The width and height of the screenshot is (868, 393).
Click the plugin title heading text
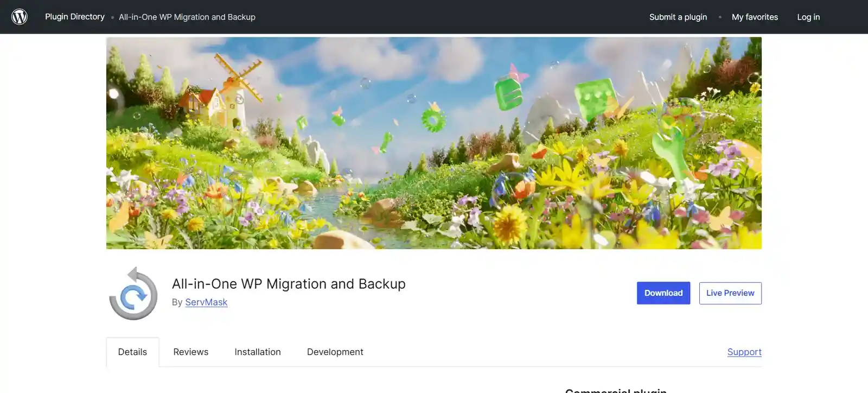289,284
